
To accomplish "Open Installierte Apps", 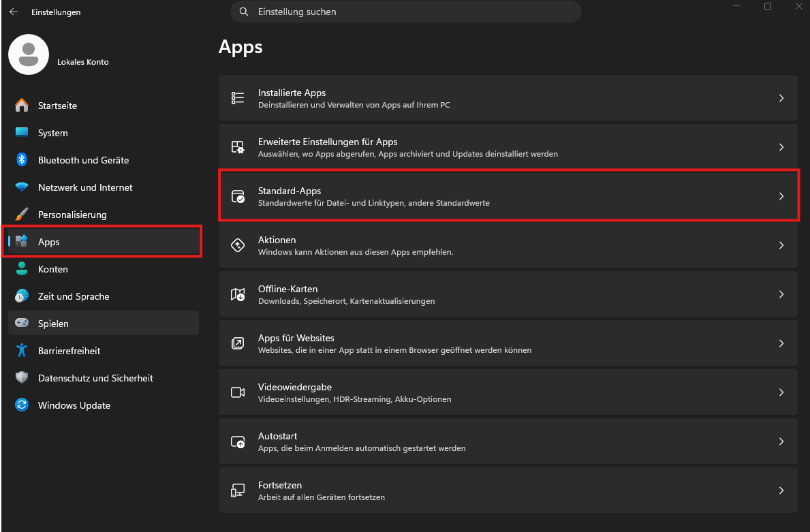I will (x=508, y=97).
